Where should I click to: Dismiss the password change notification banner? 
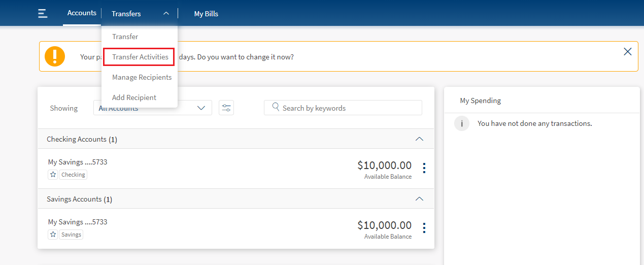point(627,51)
